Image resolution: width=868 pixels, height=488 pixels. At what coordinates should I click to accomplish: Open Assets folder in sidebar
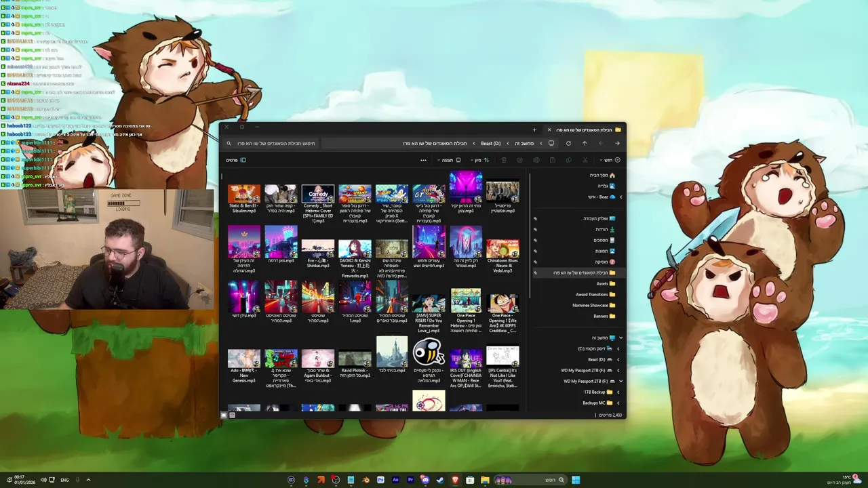click(x=606, y=283)
